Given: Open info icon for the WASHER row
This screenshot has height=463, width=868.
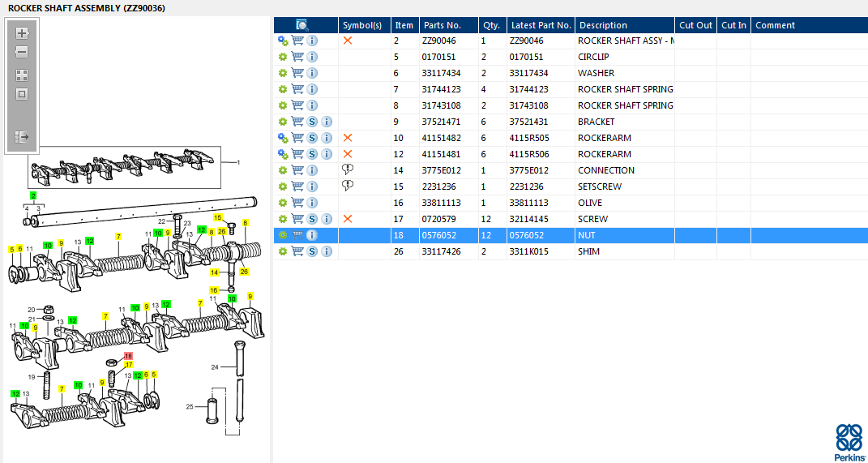Looking at the screenshot, I should tap(312, 73).
